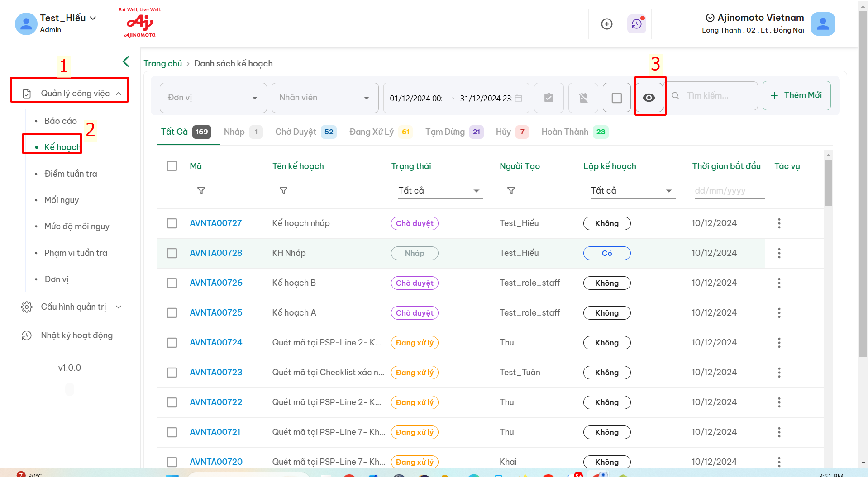Switch to the Hủy tab

click(x=512, y=132)
